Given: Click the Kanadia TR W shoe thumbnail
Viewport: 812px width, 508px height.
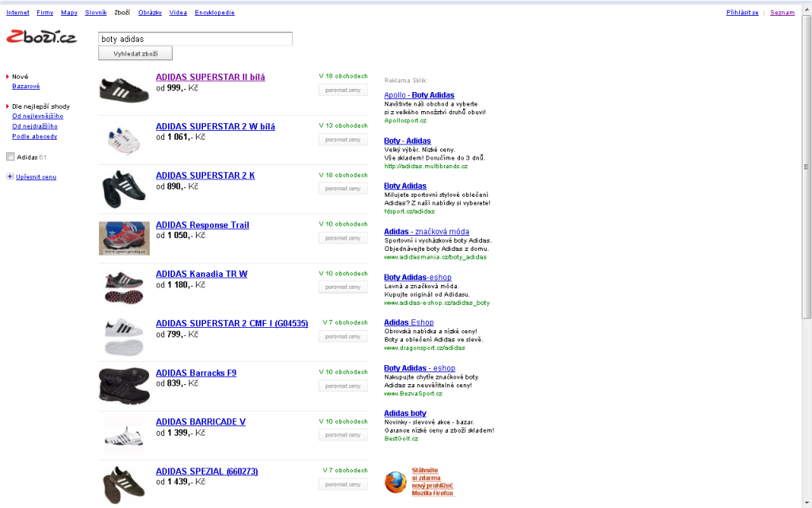Looking at the screenshot, I should [124, 287].
